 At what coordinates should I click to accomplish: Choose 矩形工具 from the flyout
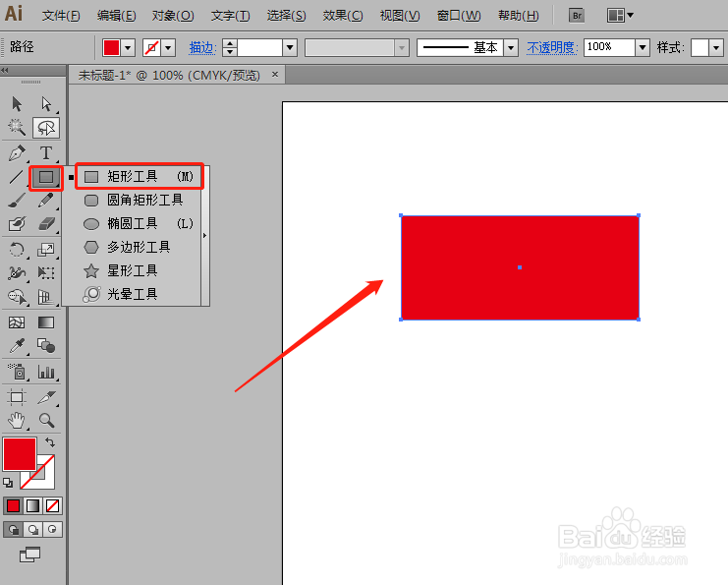coord(140,177)
